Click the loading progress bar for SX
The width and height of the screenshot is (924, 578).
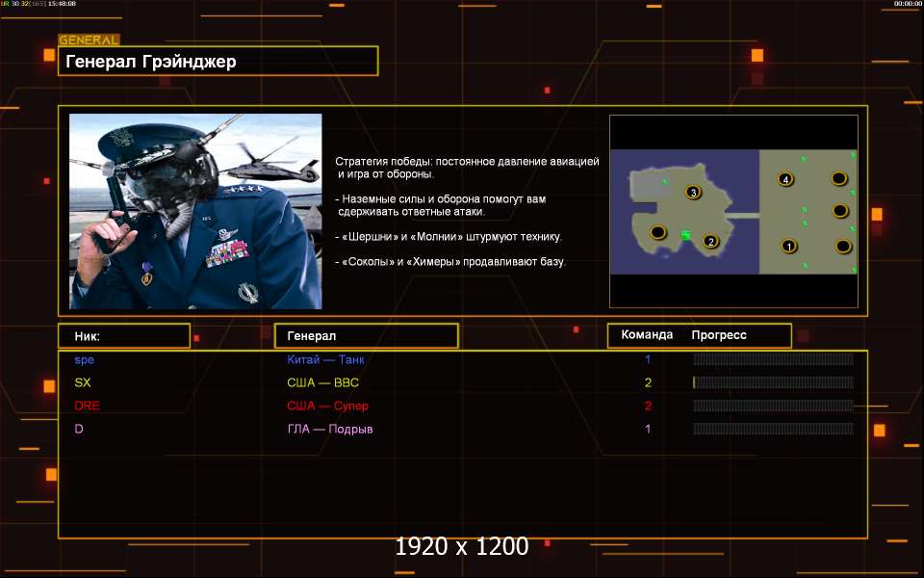[773, 382]
